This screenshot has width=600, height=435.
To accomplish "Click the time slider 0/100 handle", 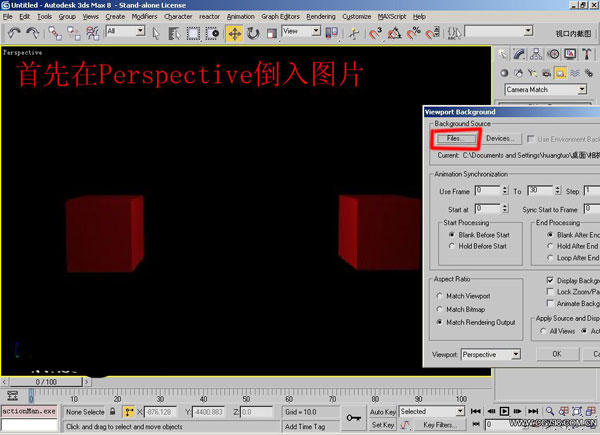I will click(46, 382).
